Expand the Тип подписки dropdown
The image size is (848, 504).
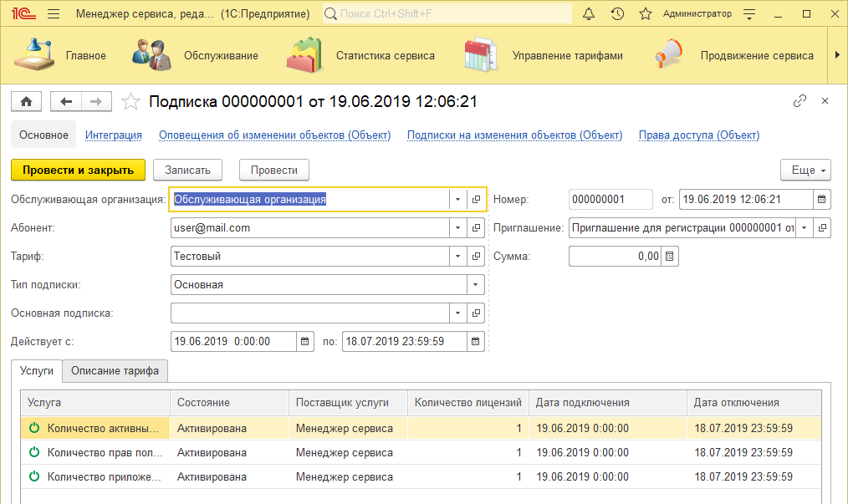(x=476, y=285)
